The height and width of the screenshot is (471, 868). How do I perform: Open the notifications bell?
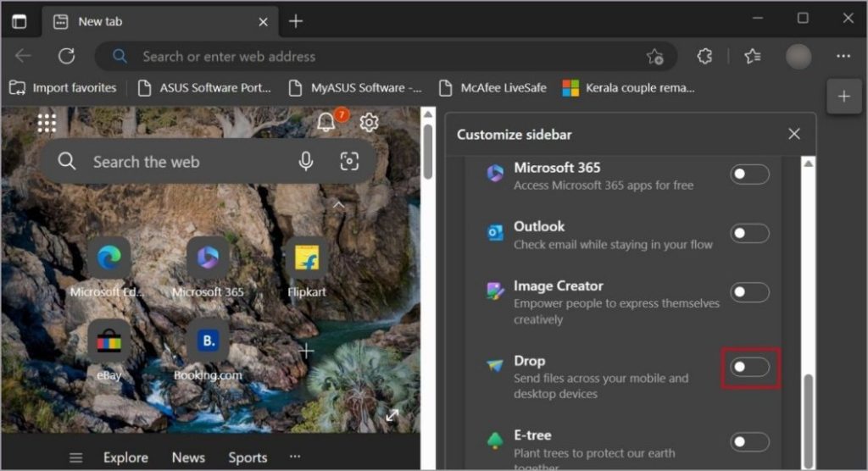pyautogui.click(x=326, y=121)
